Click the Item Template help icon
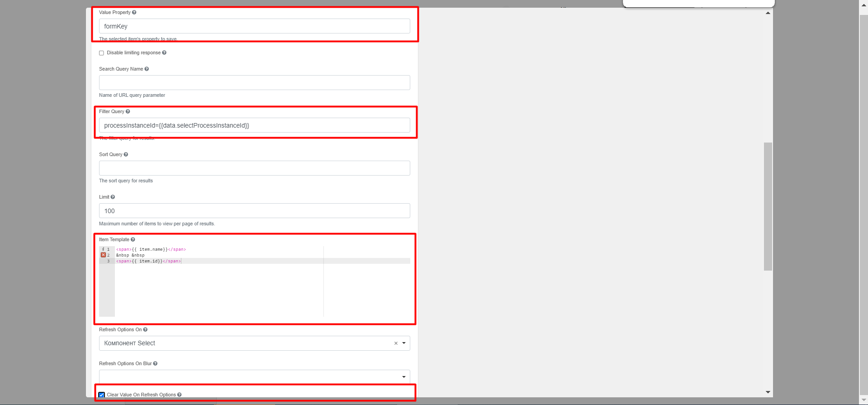868x405 pixels. (133, 240)
